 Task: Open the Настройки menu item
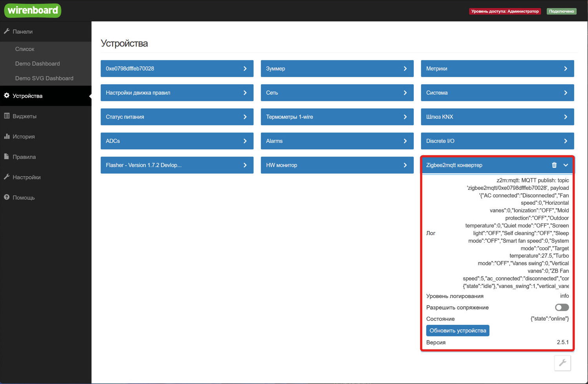[x=26, y=177]
